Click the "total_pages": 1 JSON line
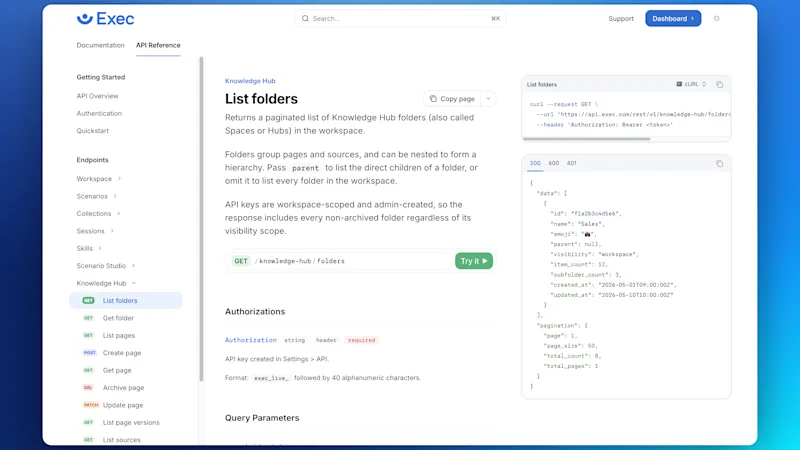 [570, 366]
